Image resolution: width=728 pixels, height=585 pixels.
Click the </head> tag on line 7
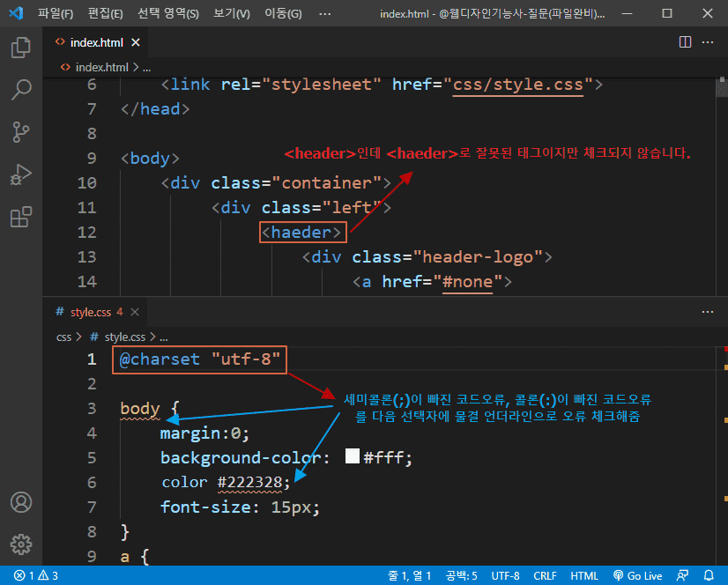(155, 109)
